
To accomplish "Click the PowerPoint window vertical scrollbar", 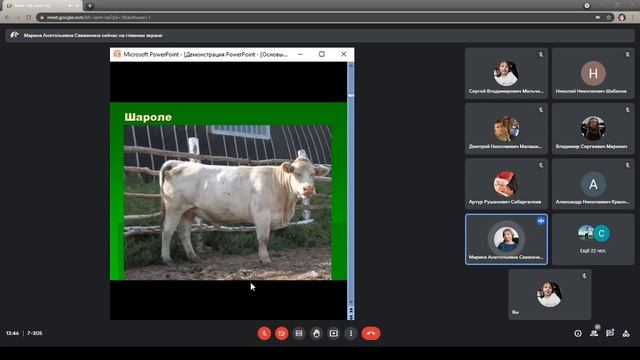I will [x=351, y=184].
